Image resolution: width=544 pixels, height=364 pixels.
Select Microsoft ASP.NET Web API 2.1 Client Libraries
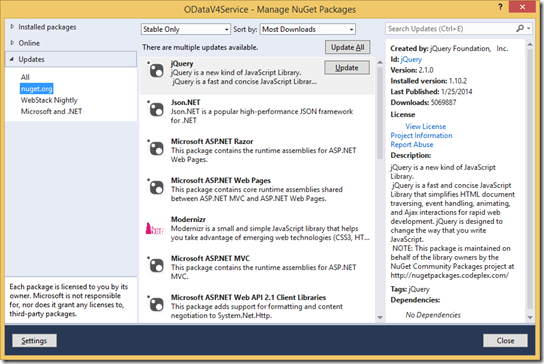[x=248, y=297]
